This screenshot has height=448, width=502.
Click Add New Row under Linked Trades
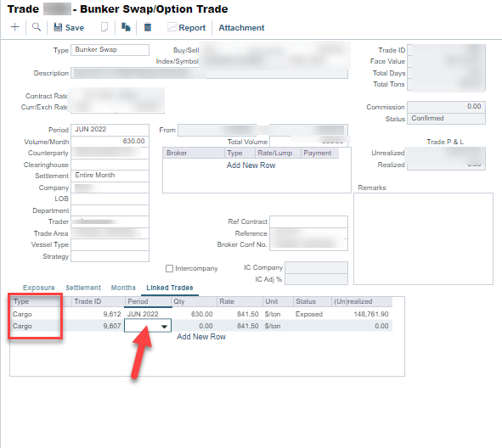201,337
